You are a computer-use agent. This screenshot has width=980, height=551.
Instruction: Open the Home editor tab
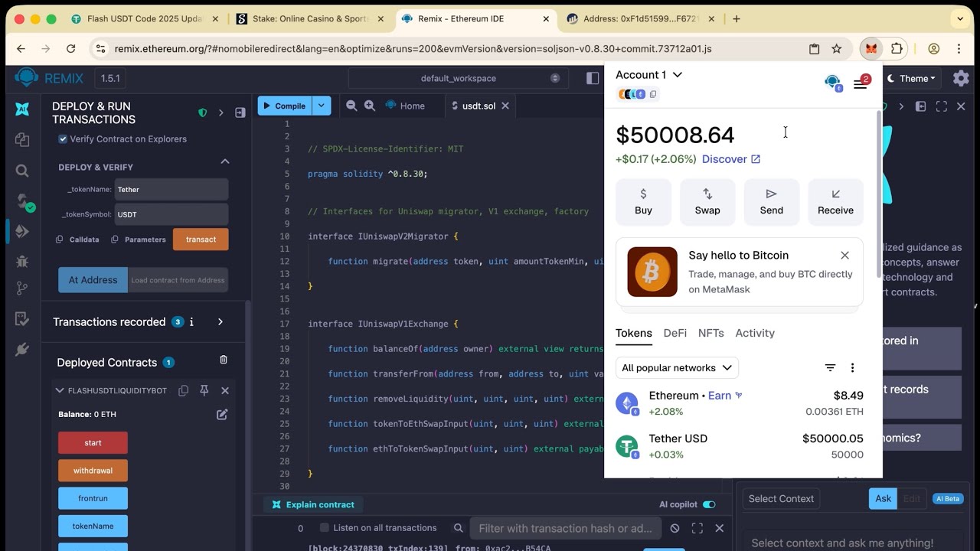click(405, 106)
